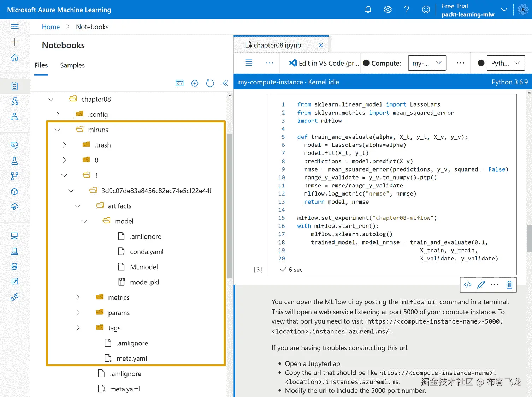Open the Experiments flask icon
The width and height of the screenshot is (532, 397).
click(15, 161)
